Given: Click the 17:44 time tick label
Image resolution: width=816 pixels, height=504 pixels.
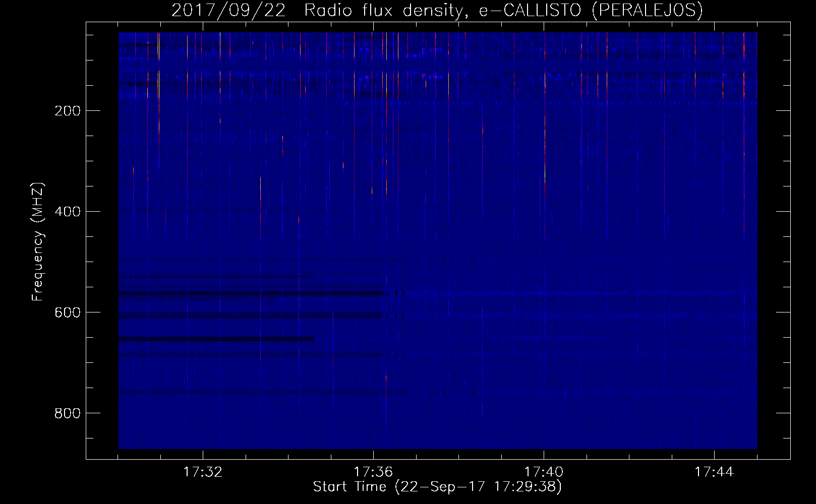Looking at the screenshot, I should tap(714, 472).
